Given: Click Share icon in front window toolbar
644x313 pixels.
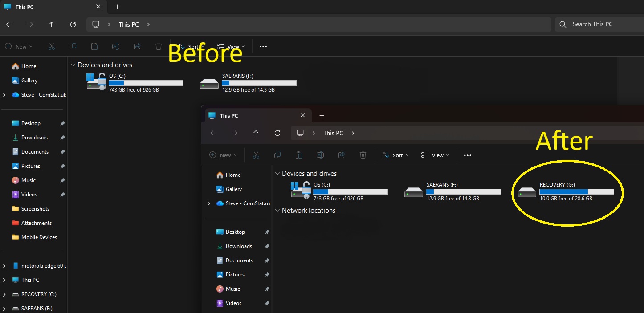Looking at the screenshot, I should coord(342,155).
